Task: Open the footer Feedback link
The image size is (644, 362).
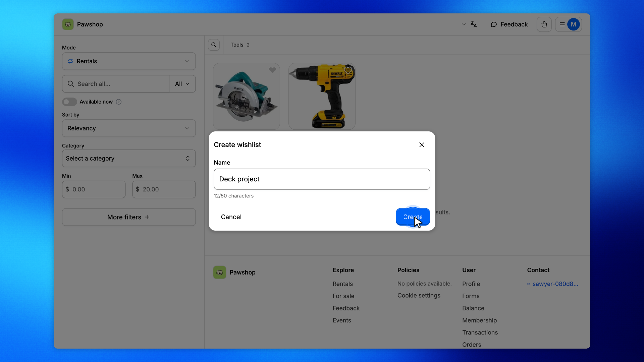Action: (346, 308)
